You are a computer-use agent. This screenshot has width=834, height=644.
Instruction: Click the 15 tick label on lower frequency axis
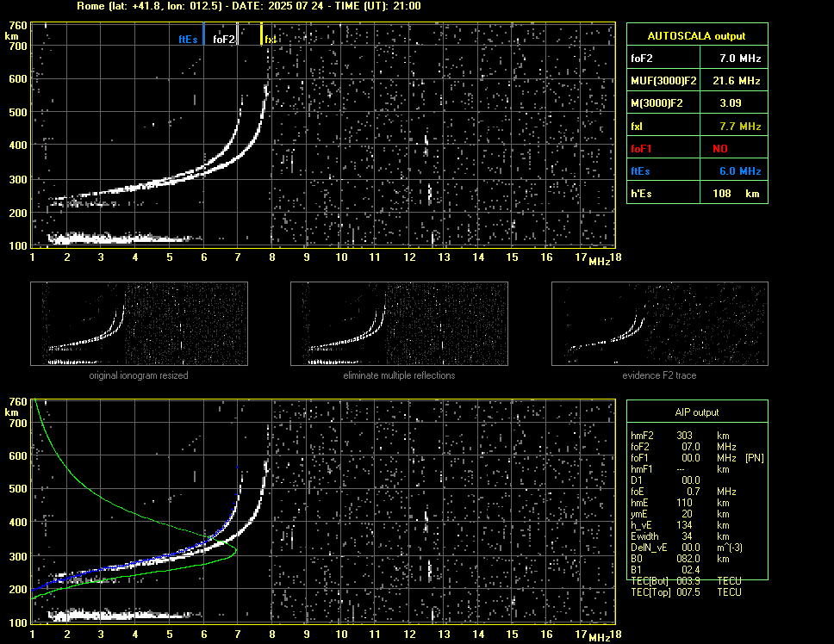(x=513, y=634)
